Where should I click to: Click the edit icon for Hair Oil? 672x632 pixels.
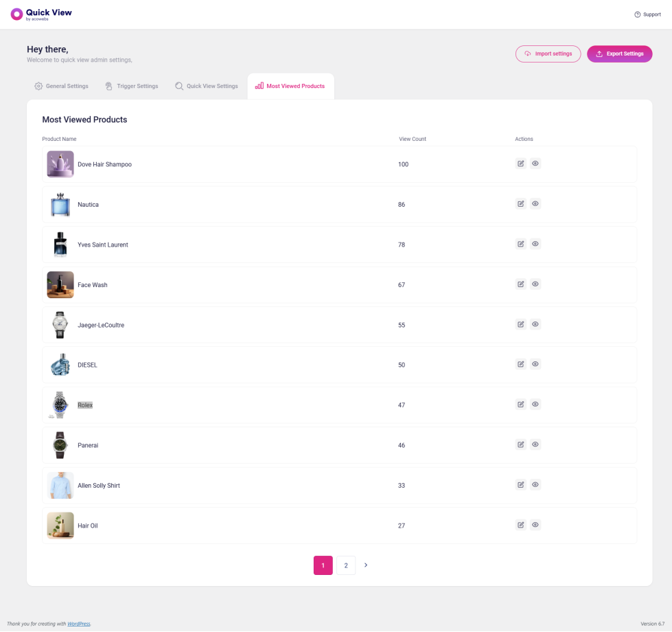click(521, 525)
